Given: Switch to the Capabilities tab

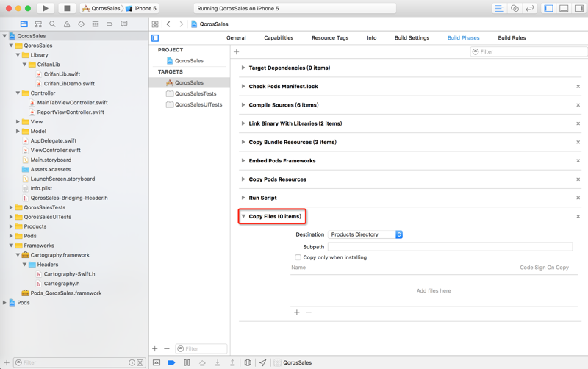Looking at the screenshot, I should coord(279,38).
